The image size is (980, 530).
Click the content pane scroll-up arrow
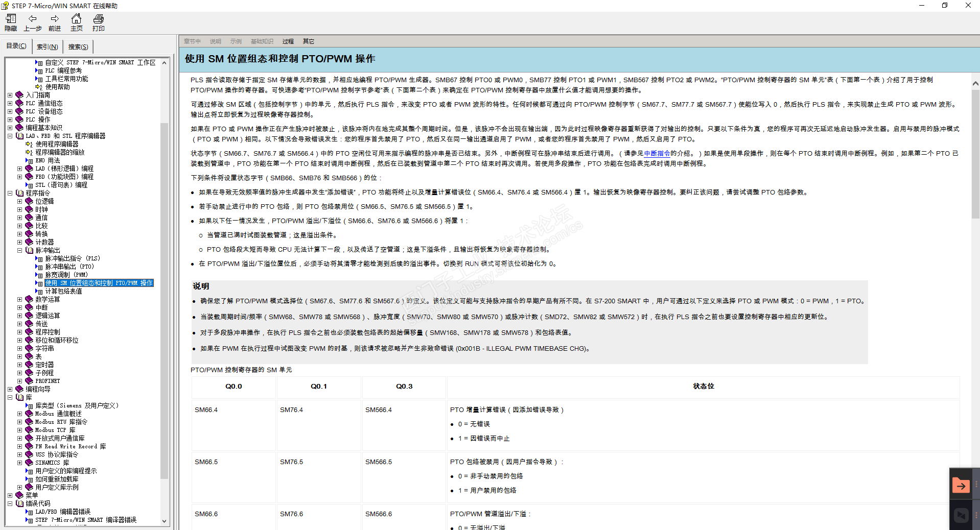975,83
